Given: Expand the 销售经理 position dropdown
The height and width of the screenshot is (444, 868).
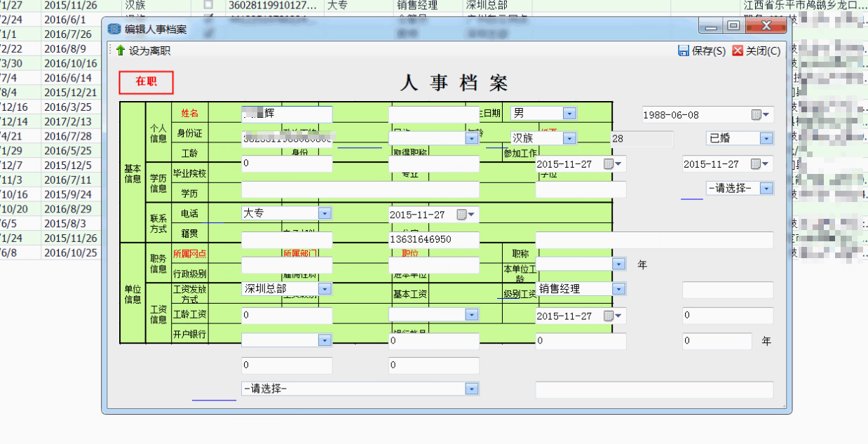Looking at the screenshot, I should click(618, 289).
